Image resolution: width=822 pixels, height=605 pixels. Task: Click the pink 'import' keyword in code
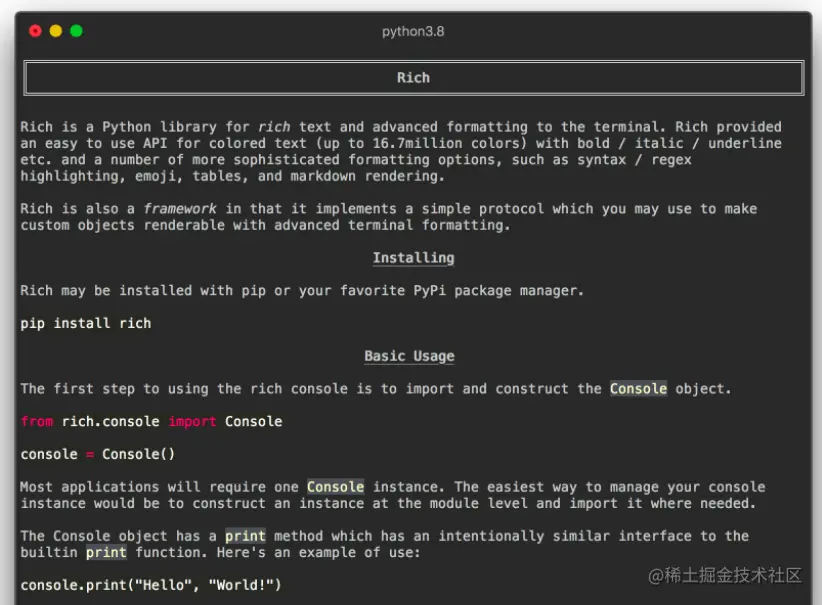[x=192, y=422]
